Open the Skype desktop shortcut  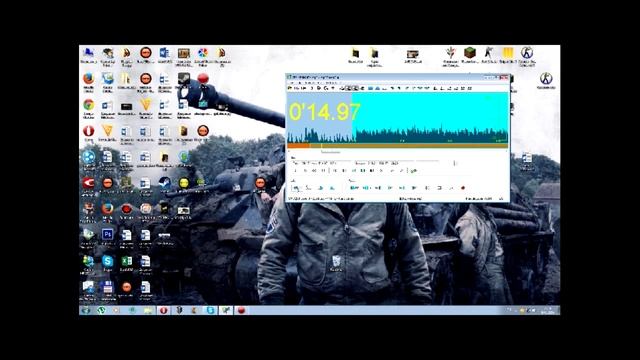(107, 261)
